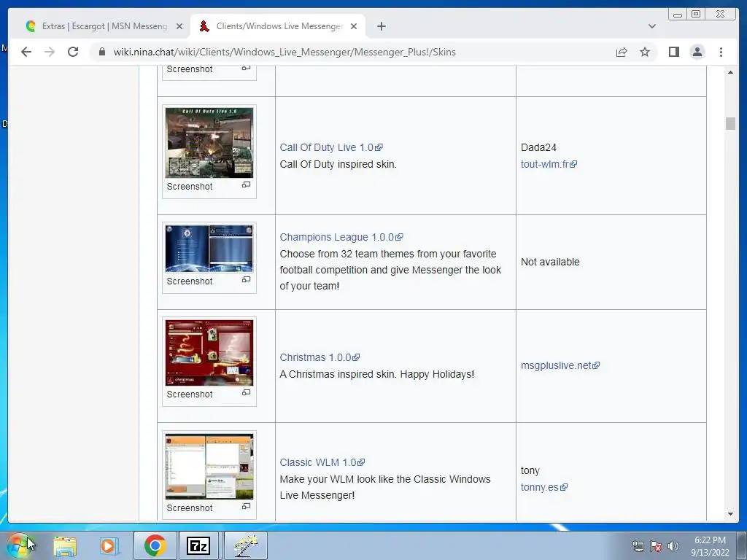The height and width of the screenshot is (560, 747).
Task: Share this page using the share icon
Action: pos(622,52)
